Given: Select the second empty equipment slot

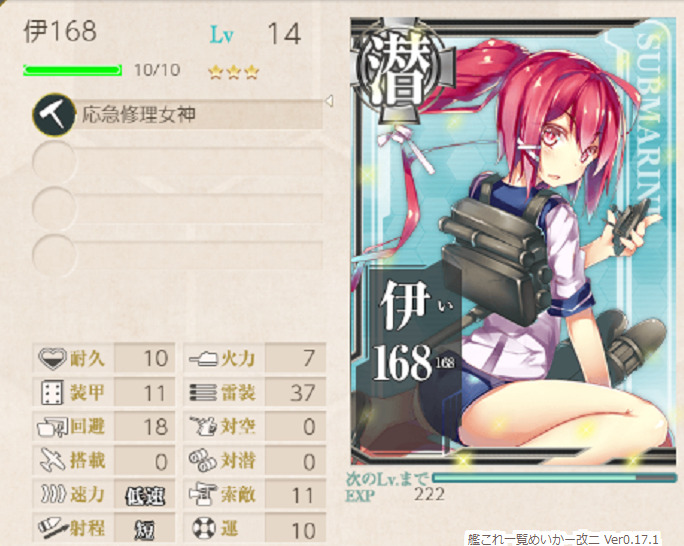Looking at the screenshot, I should pyautogui.click(x=178, y=161).
